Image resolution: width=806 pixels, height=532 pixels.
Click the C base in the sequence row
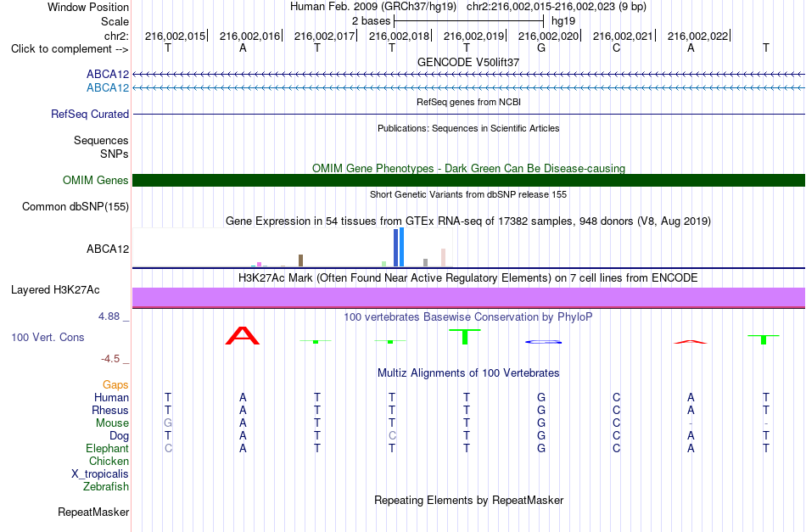tap(616, 48)
